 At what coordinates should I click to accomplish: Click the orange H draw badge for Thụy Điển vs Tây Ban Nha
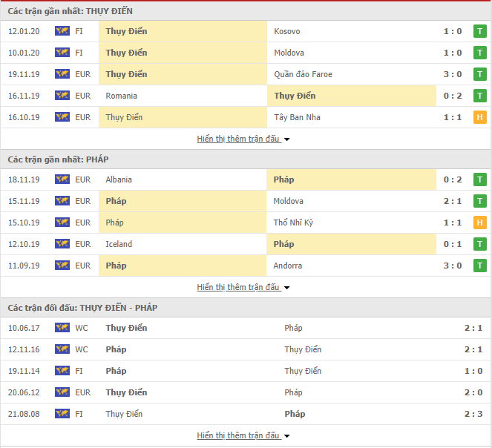(x=480, y=117)
